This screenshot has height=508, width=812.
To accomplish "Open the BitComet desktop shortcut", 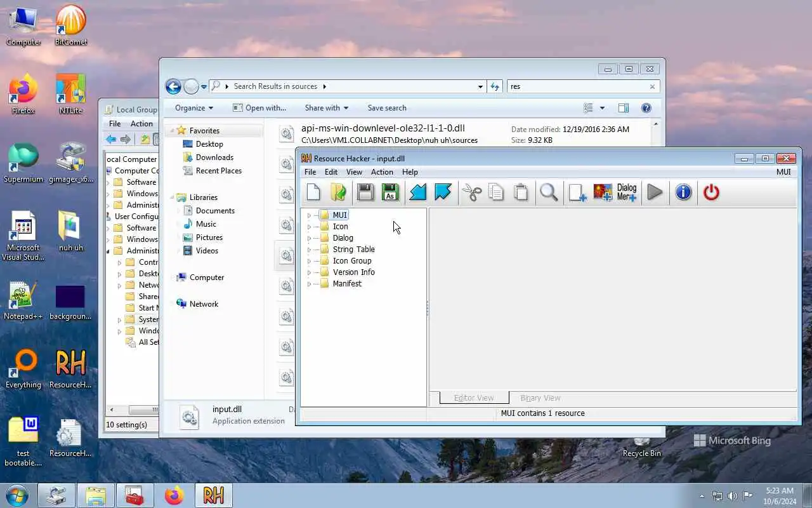I will tap(70, 25).
